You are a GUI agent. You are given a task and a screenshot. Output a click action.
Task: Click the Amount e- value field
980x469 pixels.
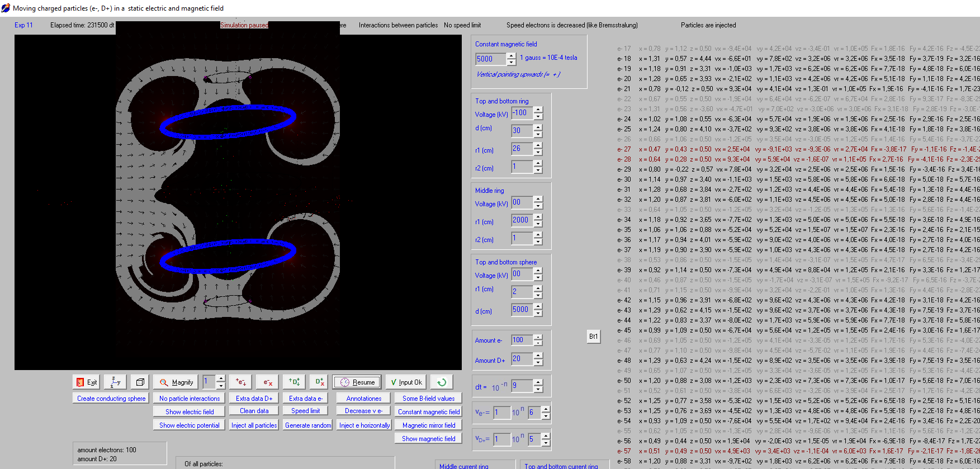pos(522,340)
